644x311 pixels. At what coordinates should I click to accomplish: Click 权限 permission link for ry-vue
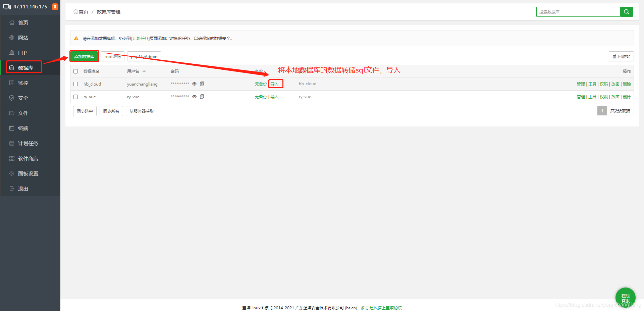[x=604, y=97]
